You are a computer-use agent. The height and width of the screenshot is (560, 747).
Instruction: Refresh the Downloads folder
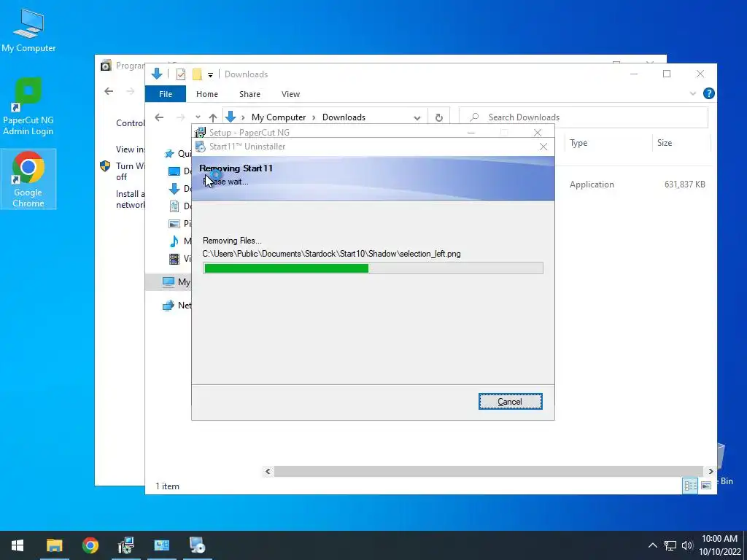coord(438,117)
